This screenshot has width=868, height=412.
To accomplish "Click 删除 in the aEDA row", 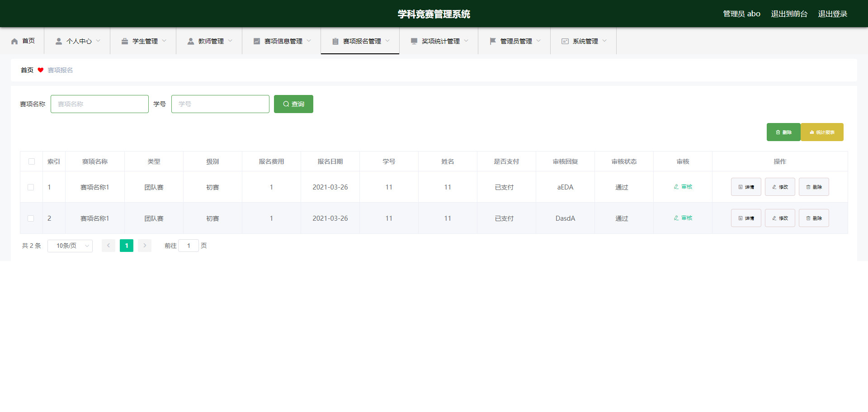I will tap(814, 187).
